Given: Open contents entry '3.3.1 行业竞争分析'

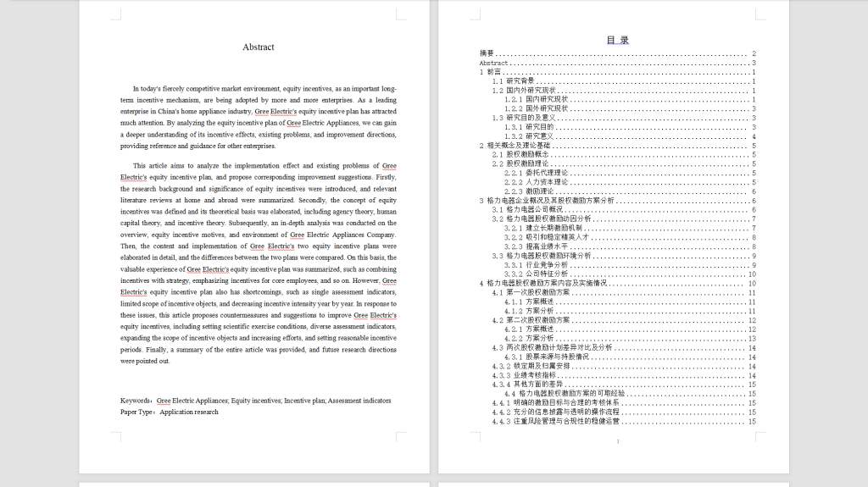Looking at the screenshot, I should [630, 265].
